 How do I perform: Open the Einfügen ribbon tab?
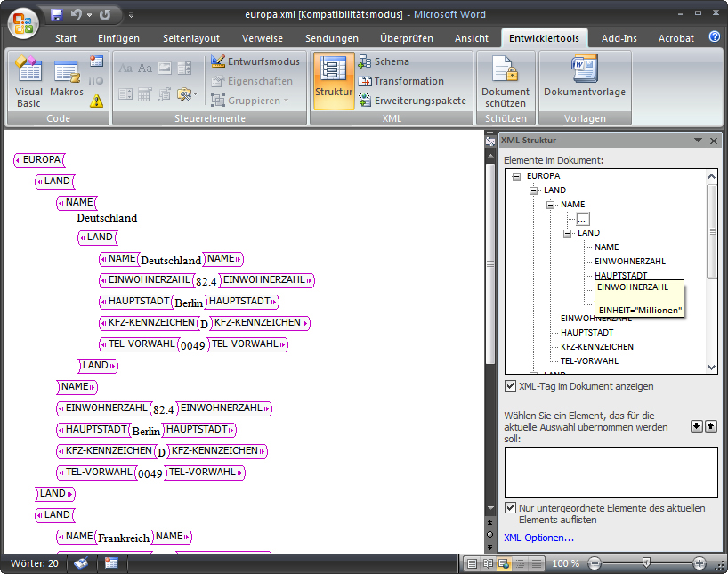point(118,38)
